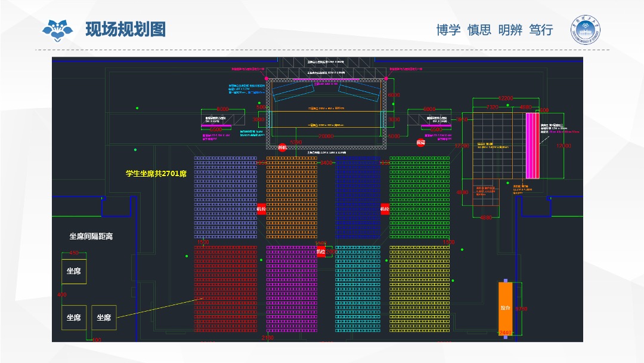Click the 摄机 red circle marker near the stage

click(x=283, y=148)
